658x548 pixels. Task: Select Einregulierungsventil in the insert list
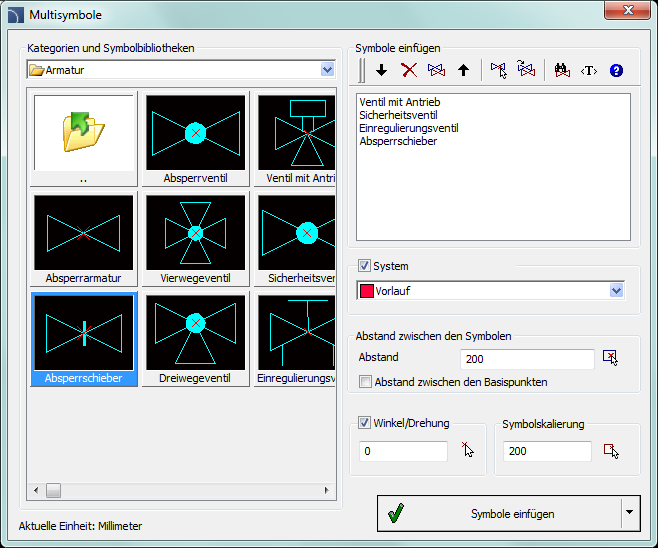point(406,128)
